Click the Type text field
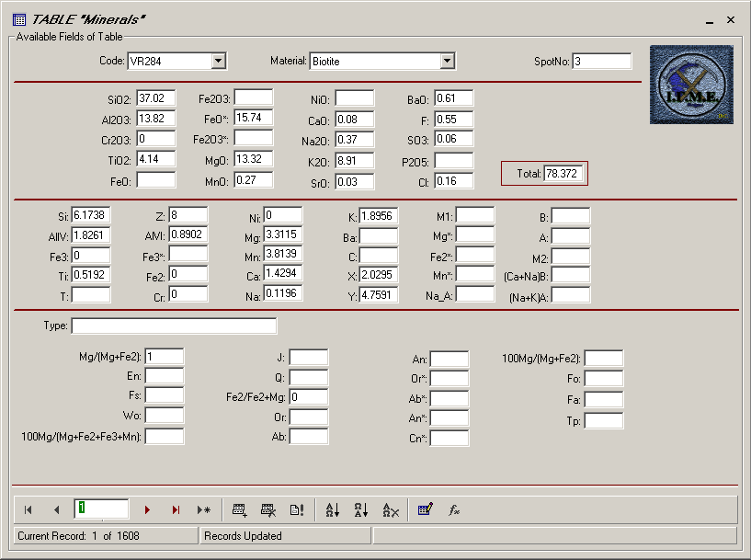751x560 pixels. (x=174, y=326)
